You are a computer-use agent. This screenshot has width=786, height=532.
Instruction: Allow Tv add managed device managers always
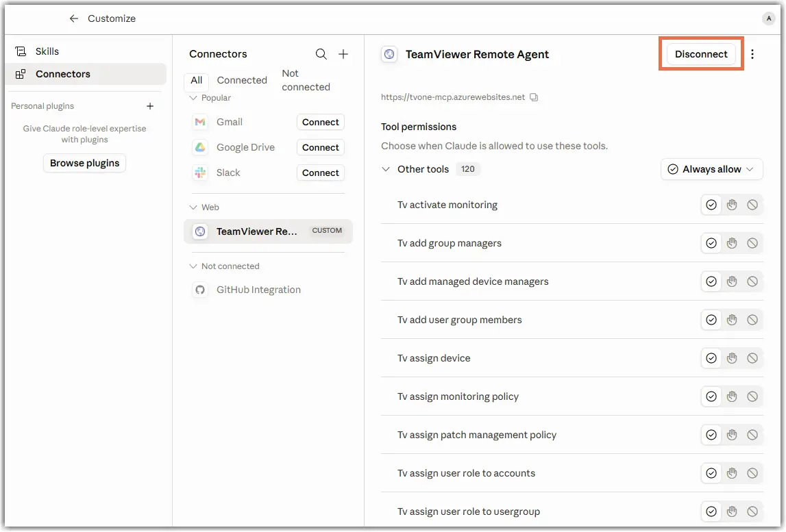coord(711,281)
